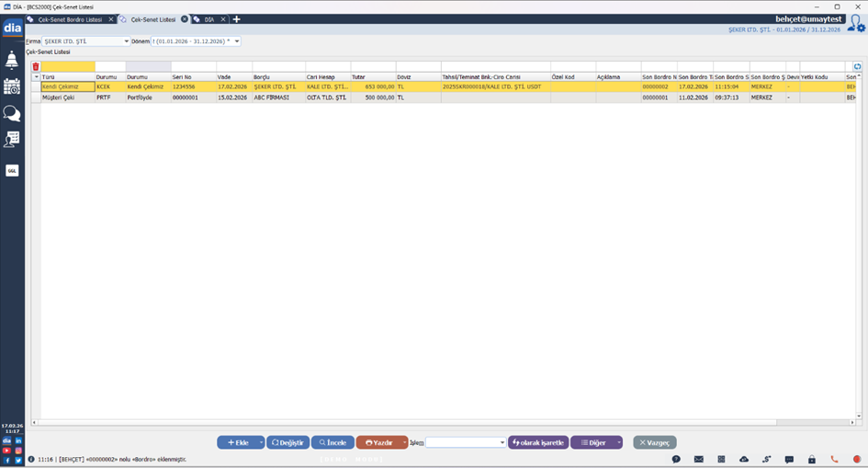Open the İşlem combo box
Screen dimensions: 868x468
[x=466, y=442]
